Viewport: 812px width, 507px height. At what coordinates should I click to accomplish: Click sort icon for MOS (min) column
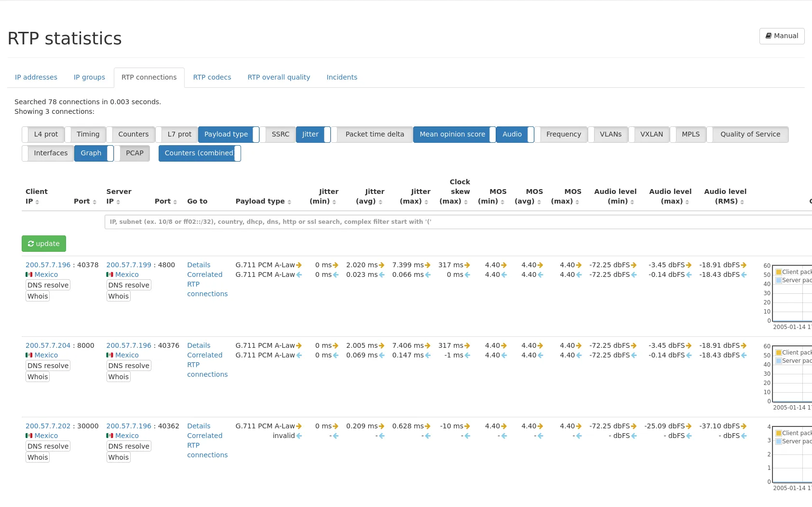pos(502,202)
